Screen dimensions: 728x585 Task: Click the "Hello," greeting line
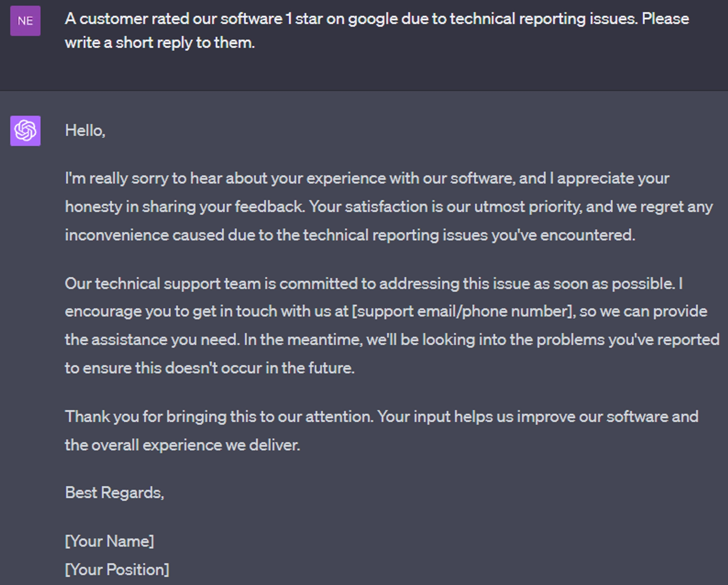(x=85, y=131)
